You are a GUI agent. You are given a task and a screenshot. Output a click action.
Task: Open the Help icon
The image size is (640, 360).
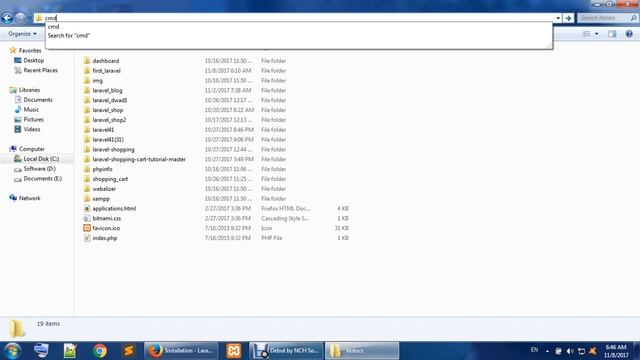pyautogui.click(x=629, y=34)
